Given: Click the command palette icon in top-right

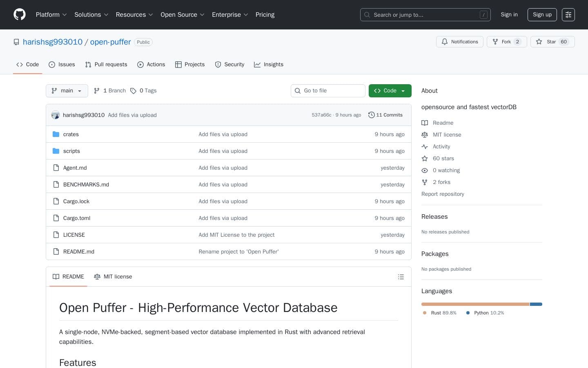Looking at the screenshot, I should click(568, 15).
